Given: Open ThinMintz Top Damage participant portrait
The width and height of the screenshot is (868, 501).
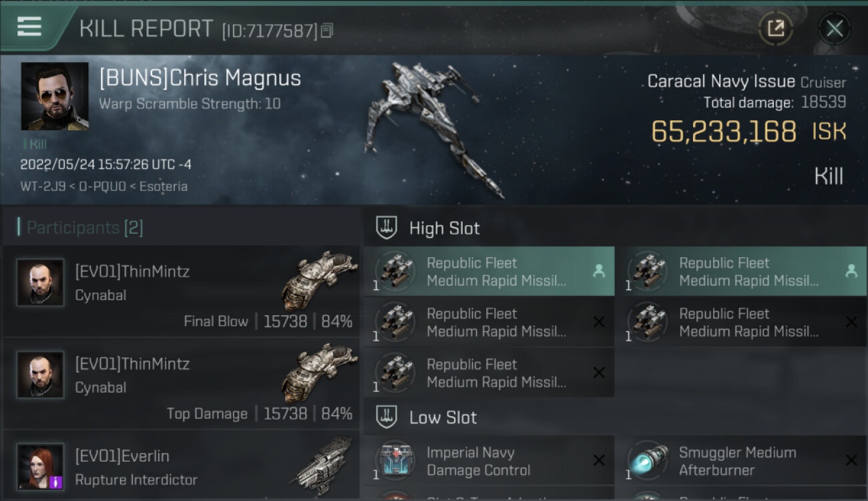Looking at the screenshot, I should (41, 375).
